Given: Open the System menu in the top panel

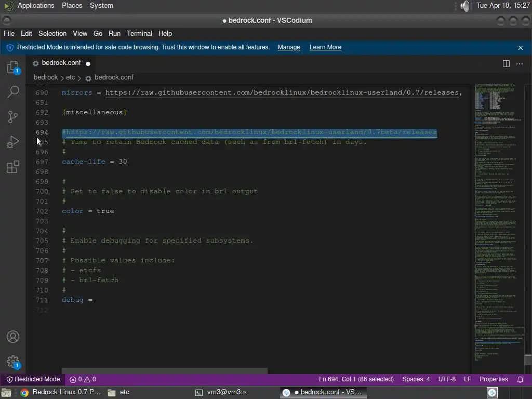Looking at the screenshot, I should click(x=101, y=6).
